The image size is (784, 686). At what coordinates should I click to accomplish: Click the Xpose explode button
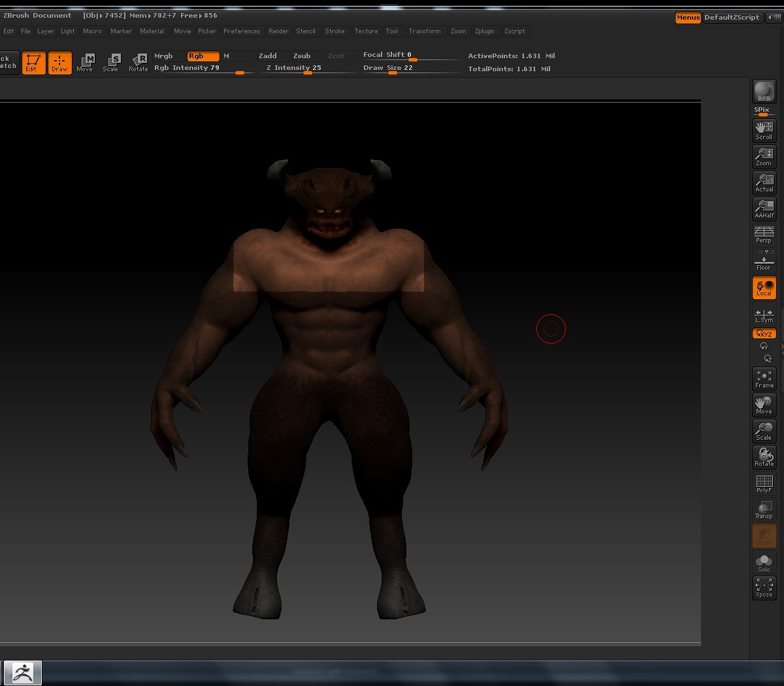pyautogui.click(x=764, y=587)
